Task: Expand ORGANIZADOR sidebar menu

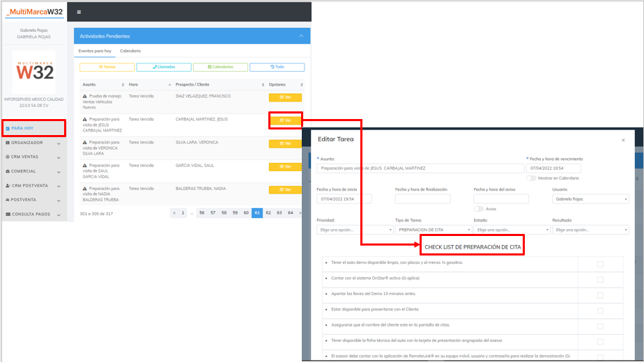Action: (33, 143)
